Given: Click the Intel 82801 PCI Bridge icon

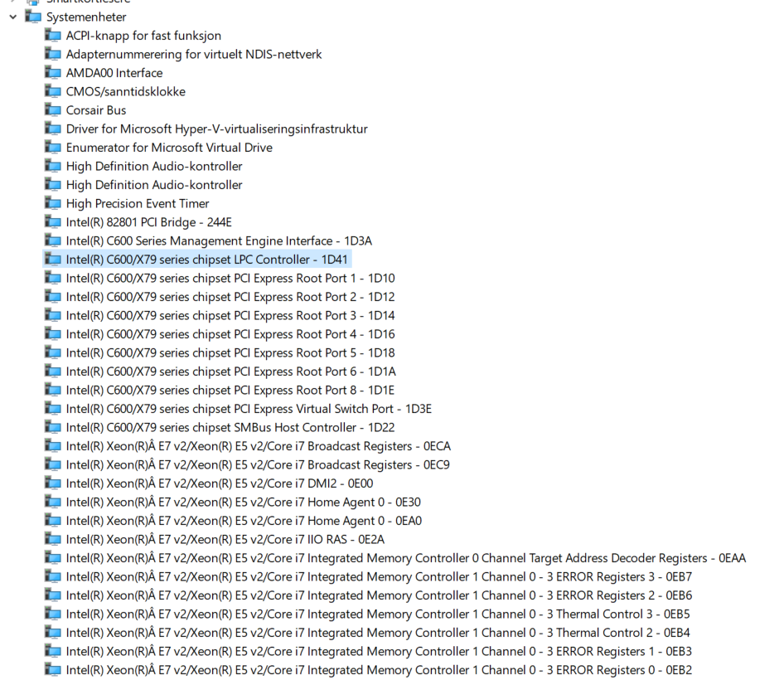Looking at the screenshot, I should tap(53, 221).
